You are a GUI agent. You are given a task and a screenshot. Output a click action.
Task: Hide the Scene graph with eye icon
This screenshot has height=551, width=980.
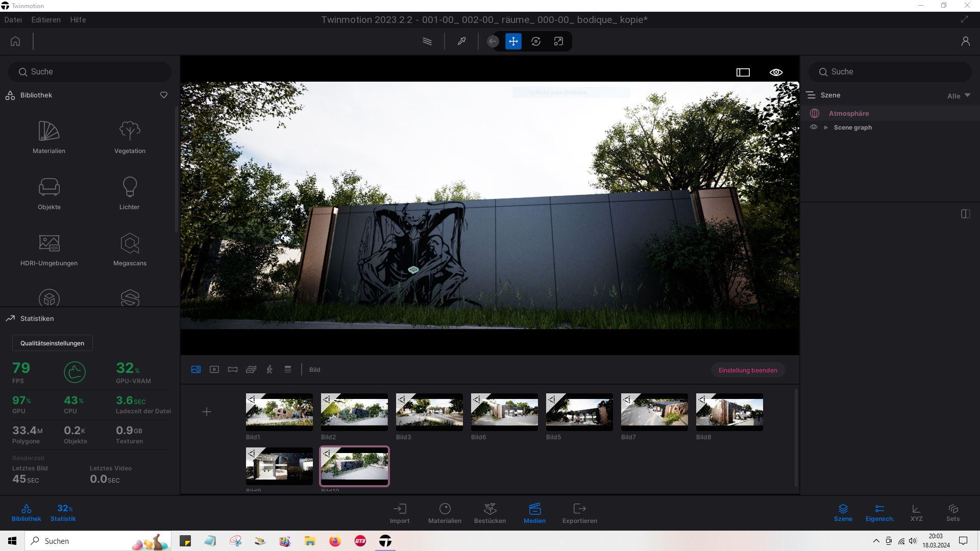point(814,127)
